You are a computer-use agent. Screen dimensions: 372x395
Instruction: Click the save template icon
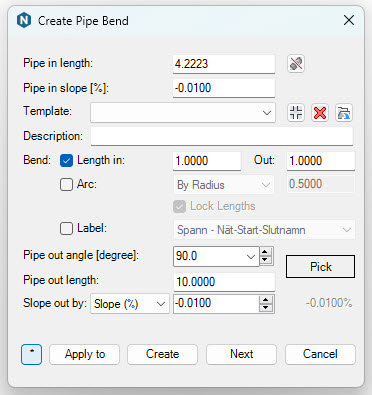(344, 113)
